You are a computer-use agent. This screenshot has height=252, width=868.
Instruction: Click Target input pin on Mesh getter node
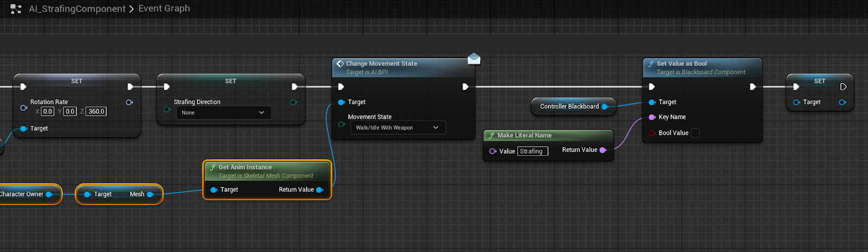pyautogui.click(x=87, y=194)
